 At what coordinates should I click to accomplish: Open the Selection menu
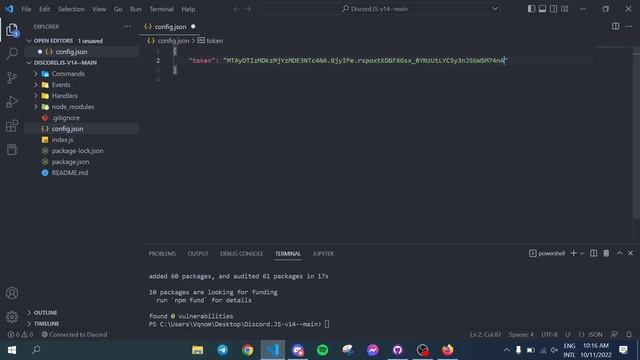(71, 9)
